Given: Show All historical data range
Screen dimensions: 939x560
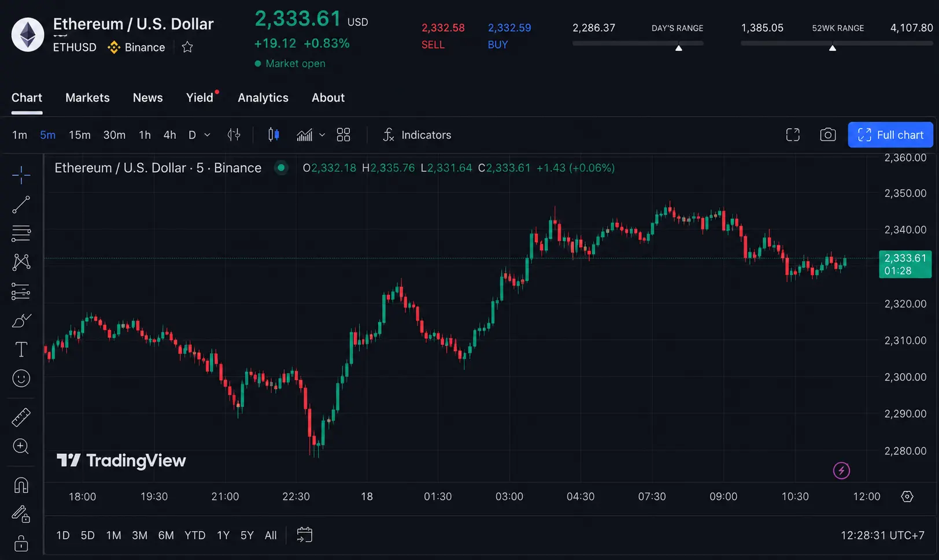Looking at the screenshot, I should (x=271, y=535).
